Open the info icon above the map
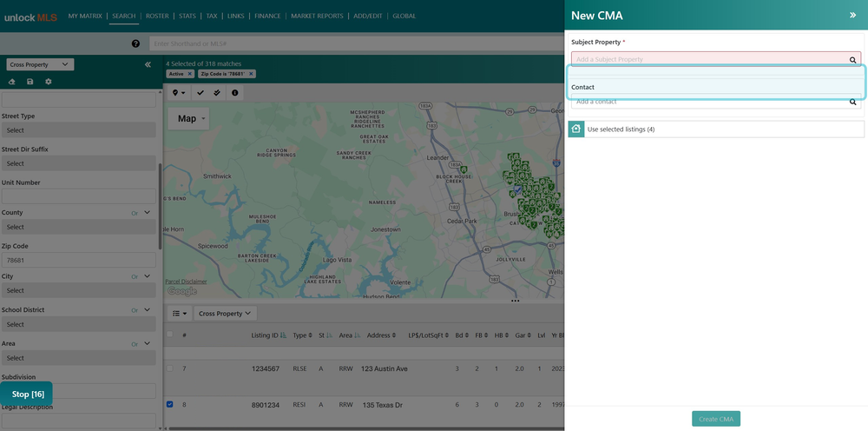The height and width of the screenshot is (431, 868). (x=234, y=93)
